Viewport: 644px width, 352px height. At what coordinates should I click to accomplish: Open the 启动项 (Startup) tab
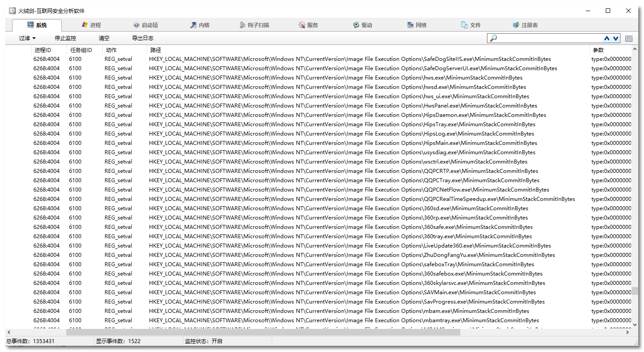pyautogui.click(x=145, y=25)
